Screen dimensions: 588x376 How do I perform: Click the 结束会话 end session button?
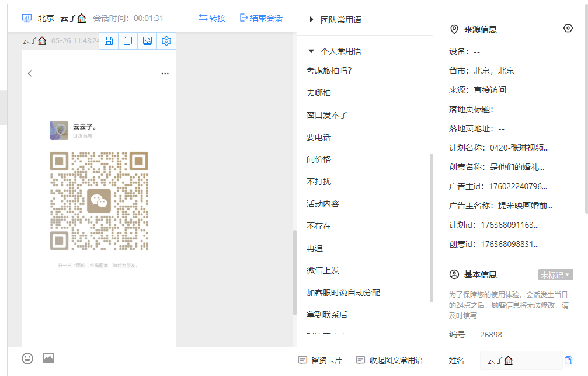point(261,18)
